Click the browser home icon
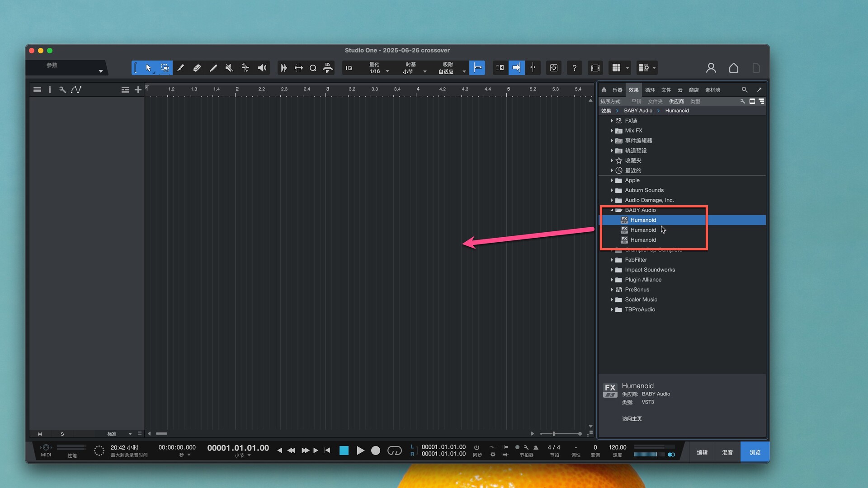The width and height of the screenshot is (868, 488). [604, 89]
